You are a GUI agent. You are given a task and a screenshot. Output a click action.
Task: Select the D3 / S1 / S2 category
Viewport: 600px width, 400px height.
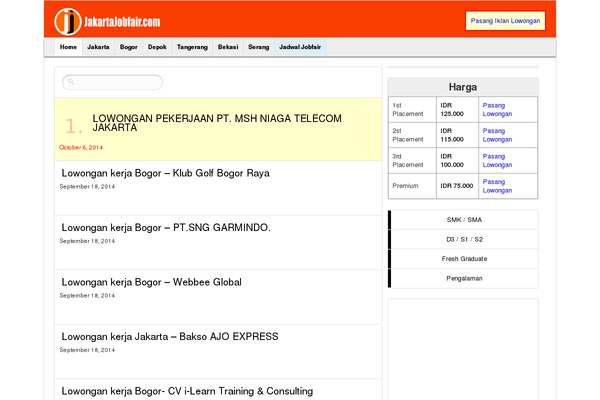point(464,239)
